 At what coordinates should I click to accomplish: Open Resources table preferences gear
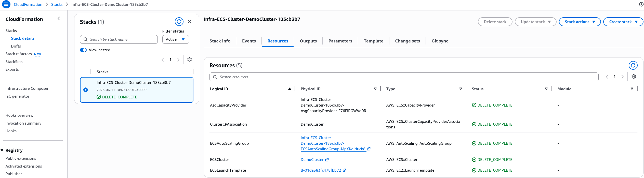point(634,77)
